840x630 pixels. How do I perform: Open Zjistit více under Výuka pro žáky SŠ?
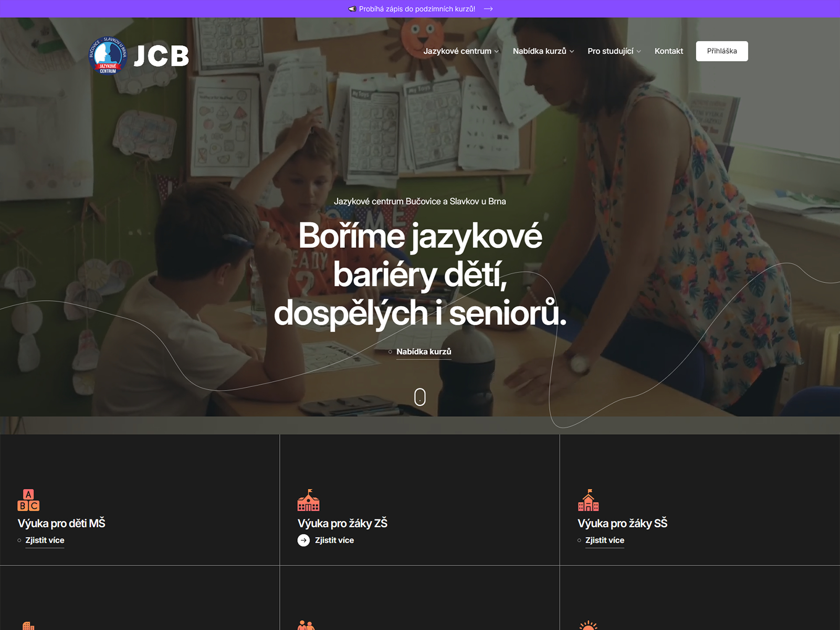point(605,540)
